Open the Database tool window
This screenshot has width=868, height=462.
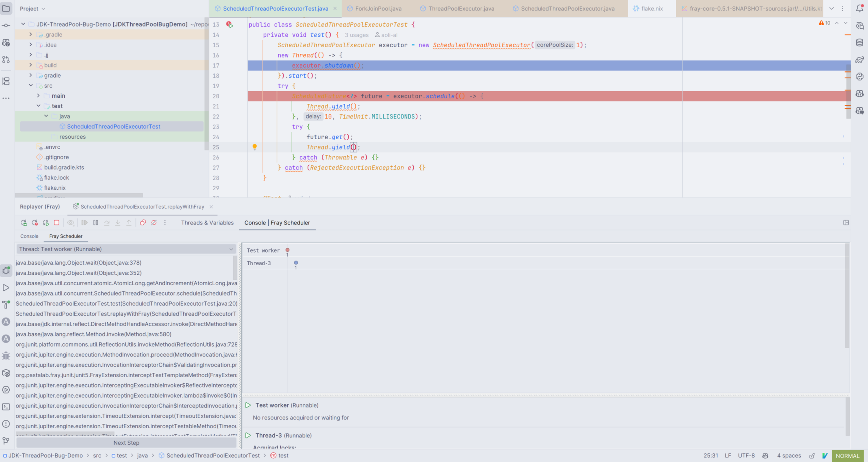(859, 43)
